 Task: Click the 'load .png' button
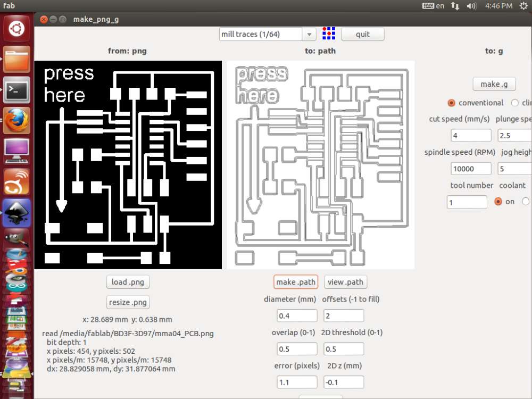point(128,282)
